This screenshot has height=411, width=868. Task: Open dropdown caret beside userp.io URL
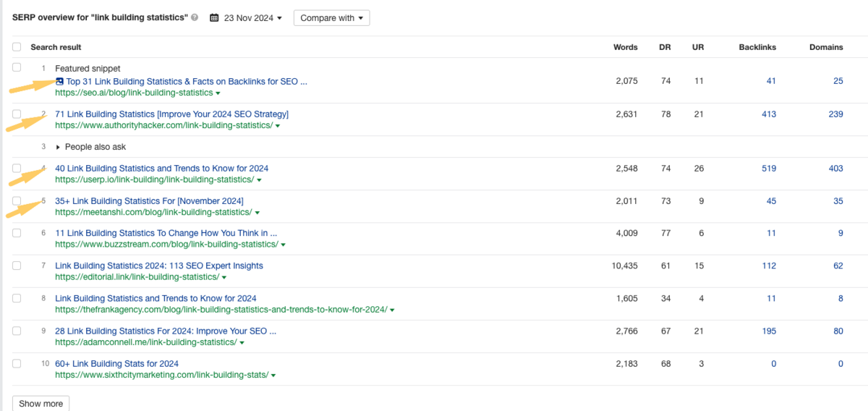pos(260,180)
